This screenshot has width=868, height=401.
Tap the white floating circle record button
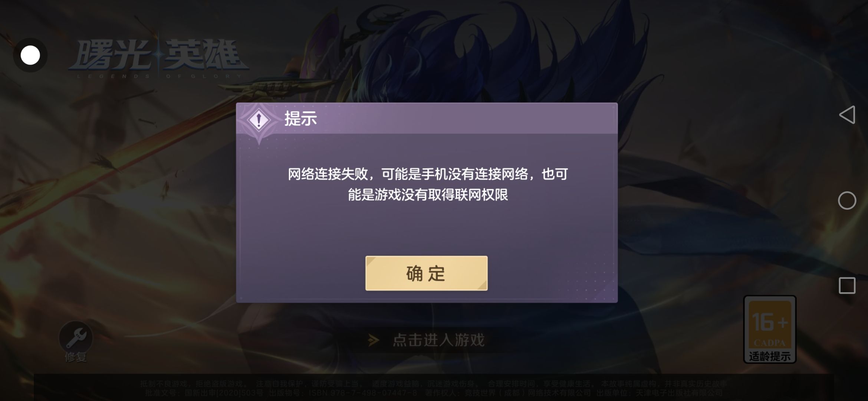point(30,55)
